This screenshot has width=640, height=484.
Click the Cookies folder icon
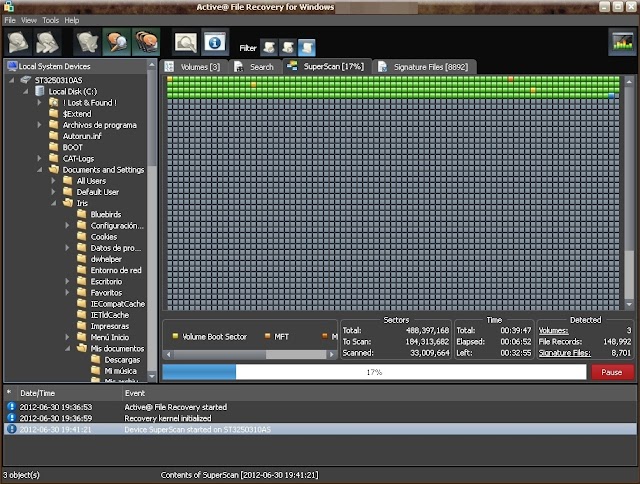click(x=82, y=236)
